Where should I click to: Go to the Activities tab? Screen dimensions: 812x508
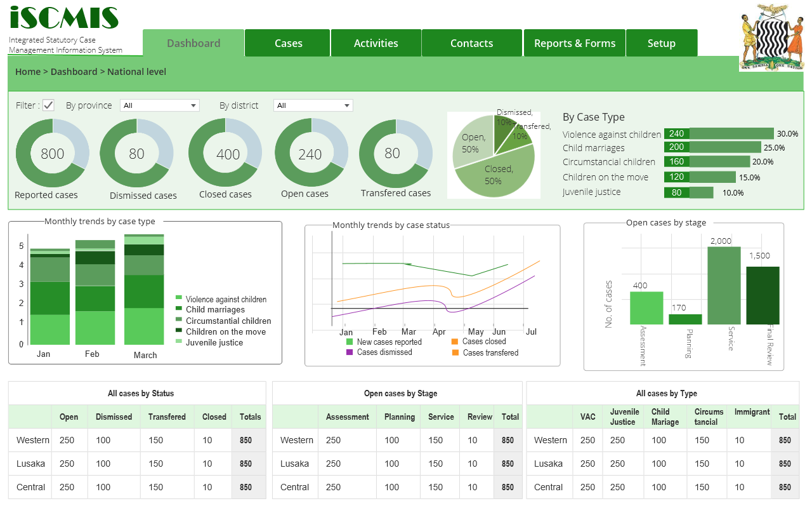pos(376,43)
